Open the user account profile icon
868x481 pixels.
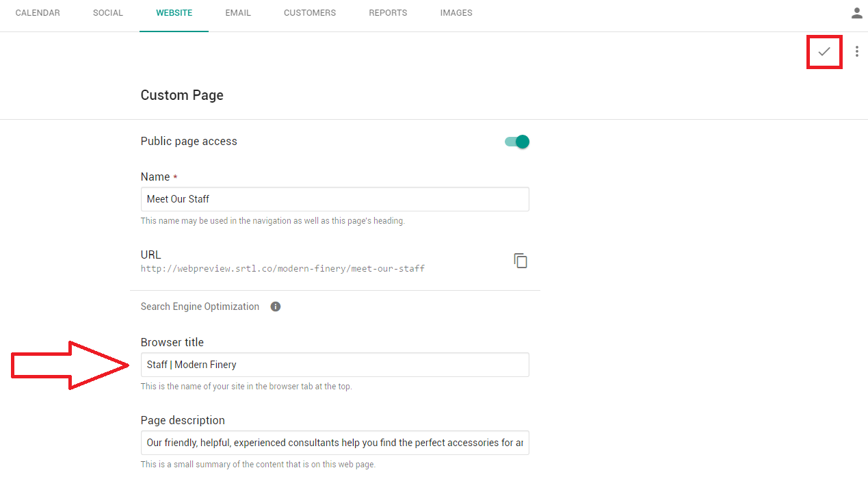[857, 13]
